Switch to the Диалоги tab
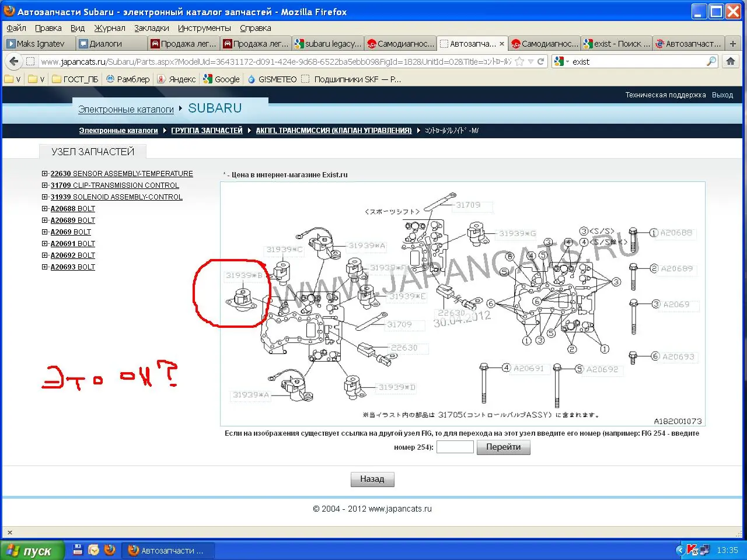Screen dimensions: 747x560 [x=111, y=44]
